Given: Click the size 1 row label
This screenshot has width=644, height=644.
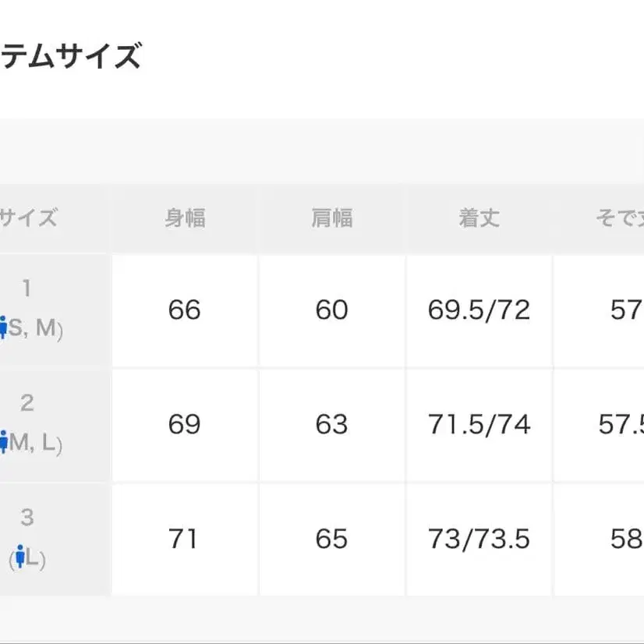Looking at the screenshot, I should tap(27, 289).
